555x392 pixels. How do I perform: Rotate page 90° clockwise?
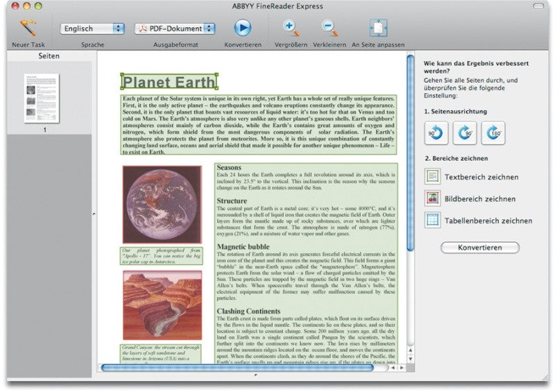pyautogui.click(x=464, y=133)
